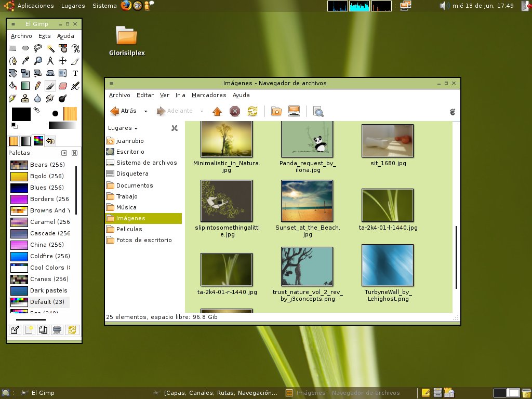Image resolution: width=532 pixels, height=399 pixels.
Task: Close the Lugares side pane
Action: 175,128
